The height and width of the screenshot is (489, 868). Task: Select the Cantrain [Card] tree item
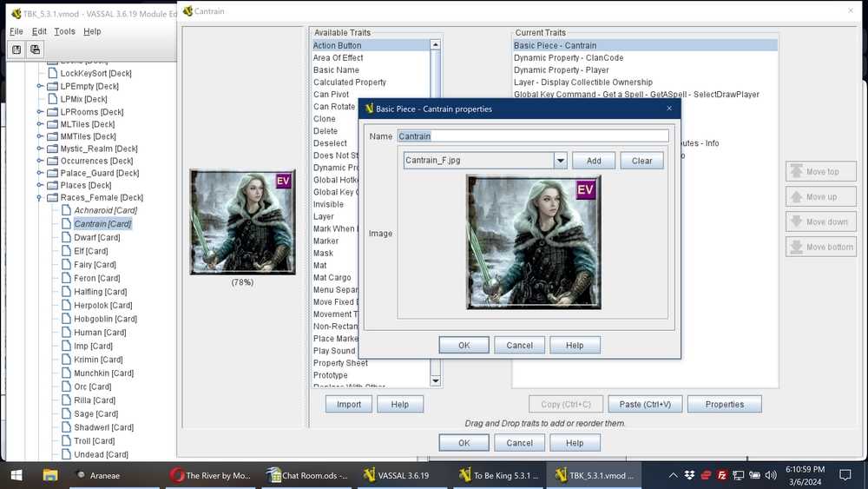pyautogui.click(x=102, y=224)
